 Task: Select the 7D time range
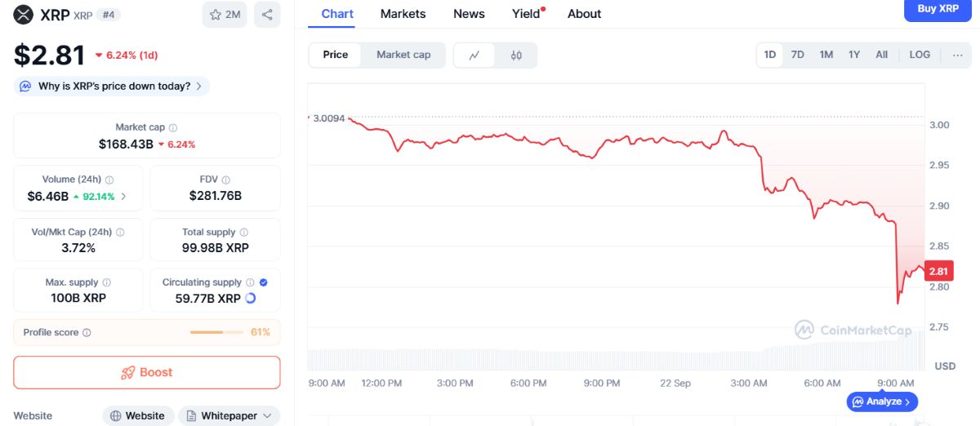pyautogui.click(x=798, y=55)
